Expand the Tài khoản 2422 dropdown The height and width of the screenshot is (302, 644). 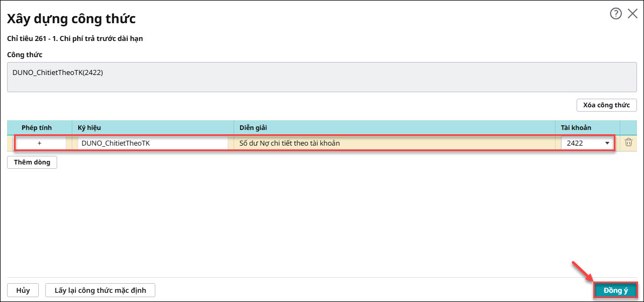607,143
